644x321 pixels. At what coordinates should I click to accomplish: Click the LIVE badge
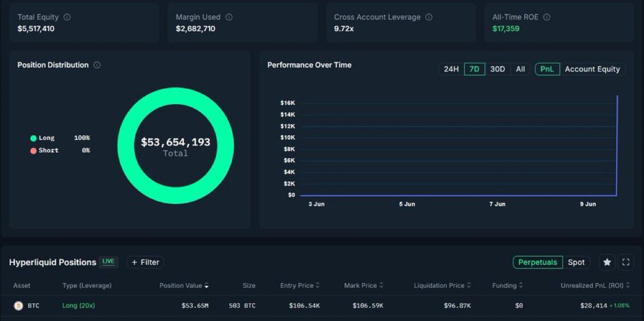[108, 262]
